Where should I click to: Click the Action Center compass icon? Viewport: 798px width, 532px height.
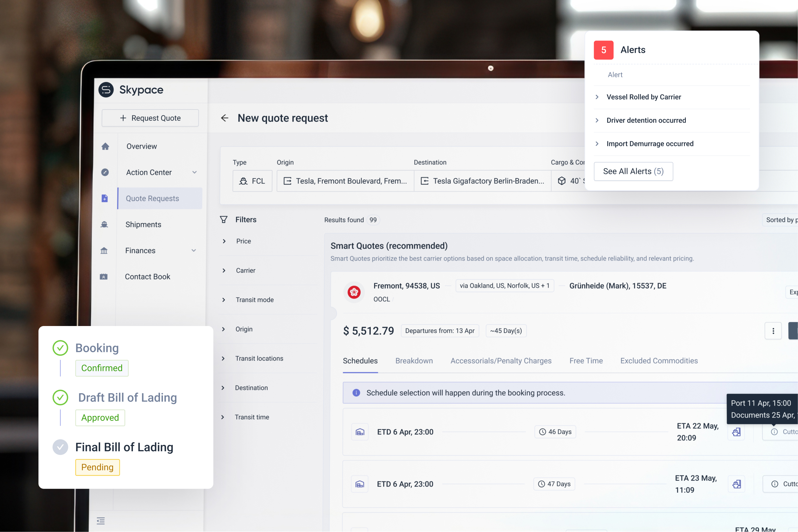pos(105,172)
